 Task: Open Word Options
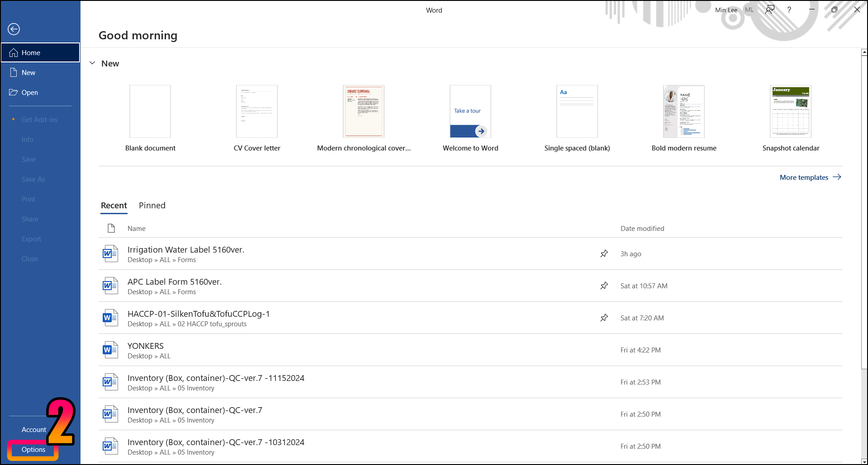point(33,449)
